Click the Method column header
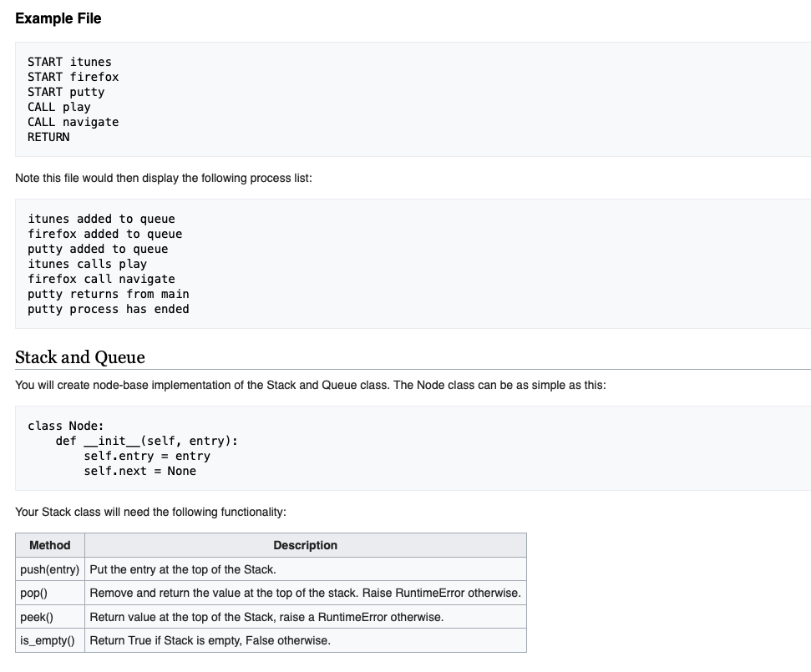 pyautogui.click(x=49, y=545)
